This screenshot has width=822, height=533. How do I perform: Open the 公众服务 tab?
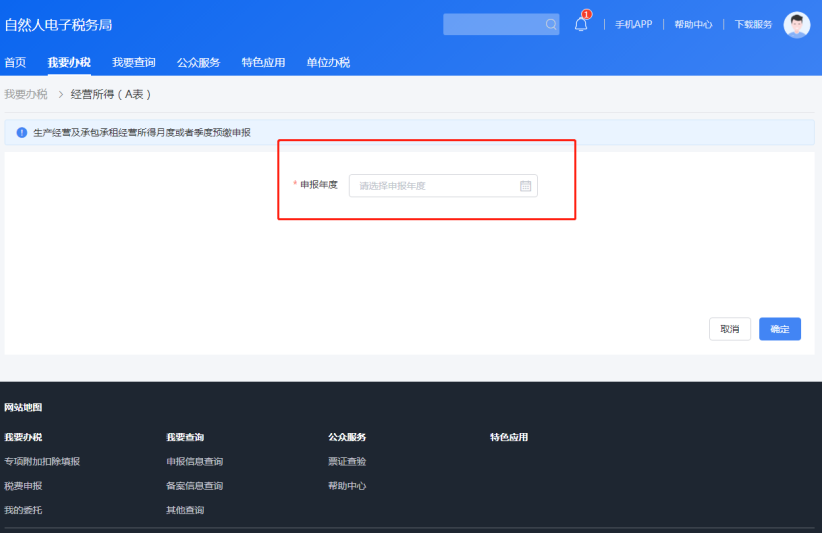[x=198, y=62]
